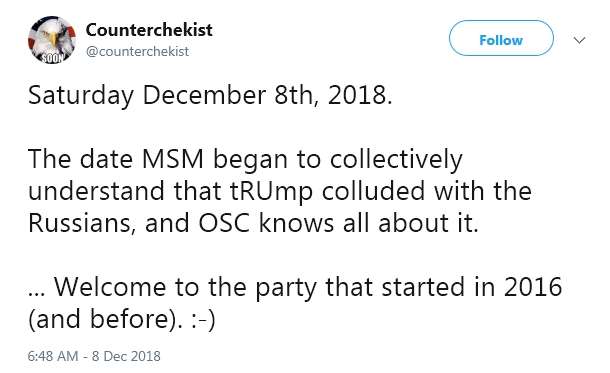Click the 'Saturday December 8th, 2018.' line

(210, 95)
